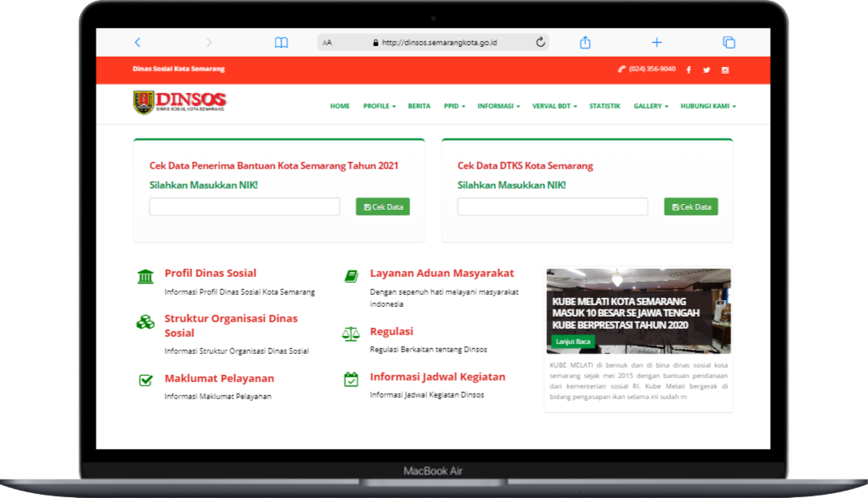Image resolution: width=868 pixels, height=498 pixels.
Task: Click the Lanjut Baca button
Action: [574, 342]
